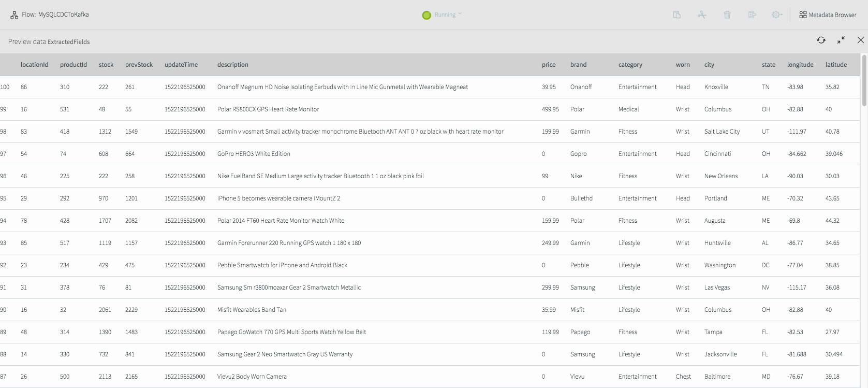Click the green running status indicator
Screen dimensions: 868x388
coord(426,15)
